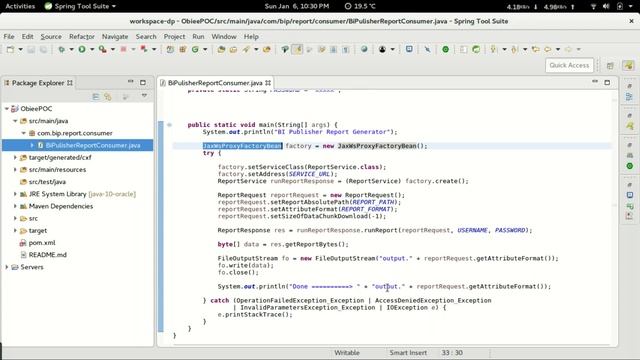The width and height of the screenshot is (640, 360).
Task: Click the green Spring leaf toolbar icon
Action: point(476,49)
